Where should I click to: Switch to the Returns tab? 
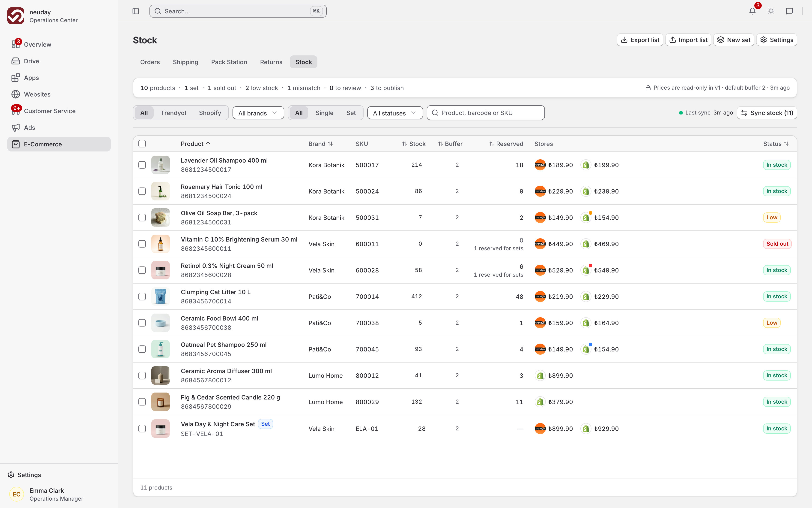tap(271, 62)
